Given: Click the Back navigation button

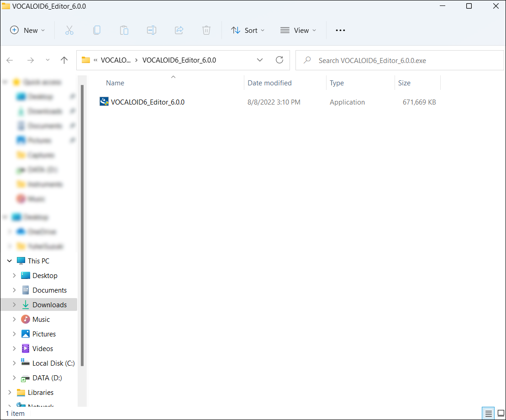Looking at the screenshot, I should click(10, 60).
